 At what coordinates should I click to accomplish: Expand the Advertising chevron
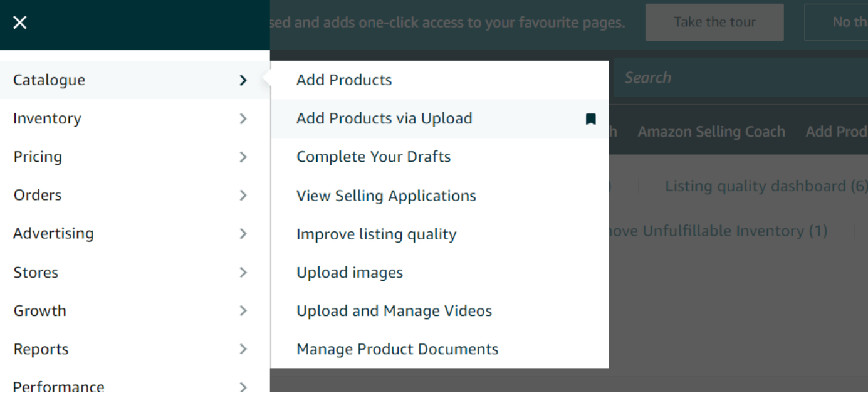[x=243, y=234]
